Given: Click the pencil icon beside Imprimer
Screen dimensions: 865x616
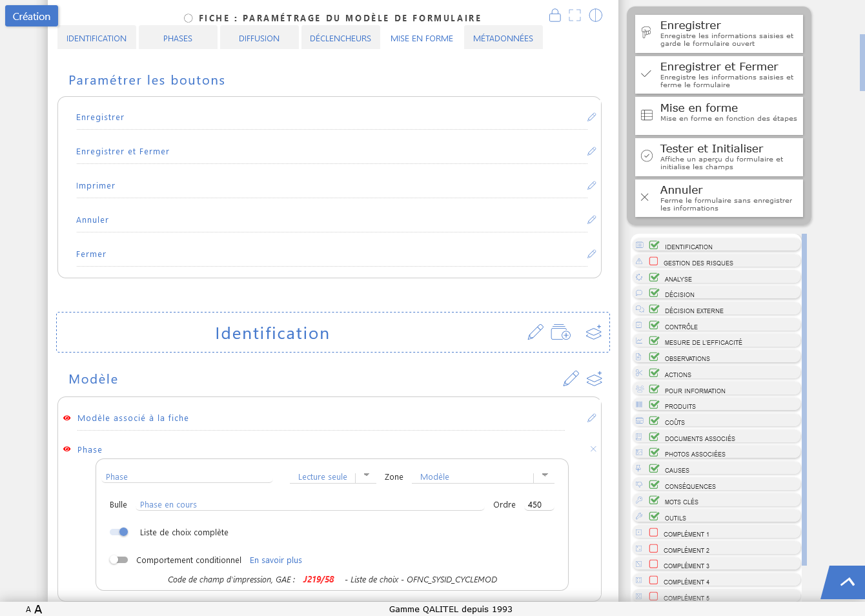Looking at the screenshot, I should click(591, 186).
